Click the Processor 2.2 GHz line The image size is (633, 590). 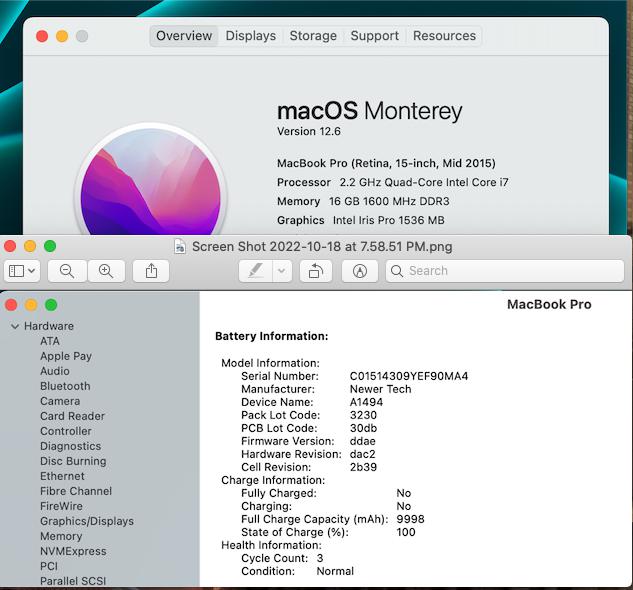pos(393,183)
